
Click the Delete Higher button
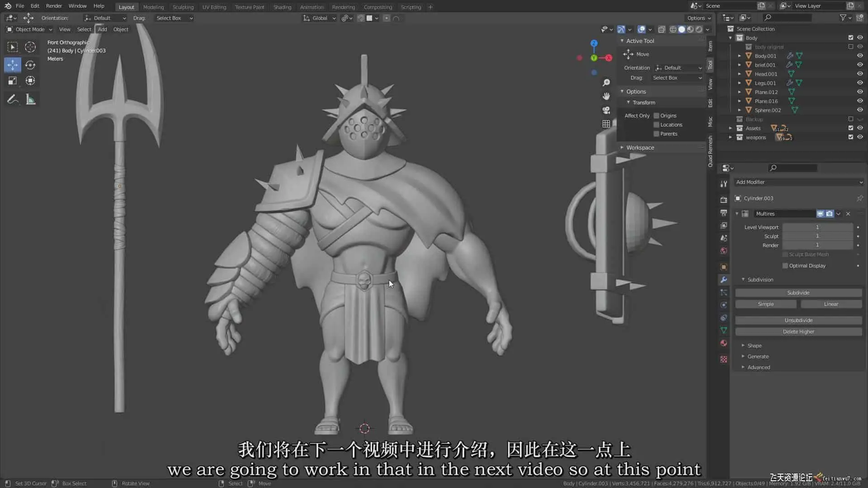point(798,332)
